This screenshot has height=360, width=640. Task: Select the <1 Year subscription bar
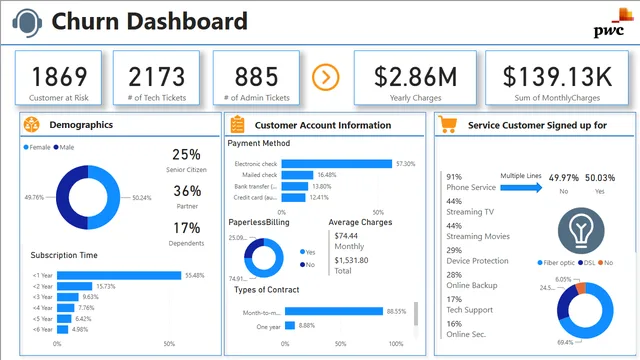(119, 276)
